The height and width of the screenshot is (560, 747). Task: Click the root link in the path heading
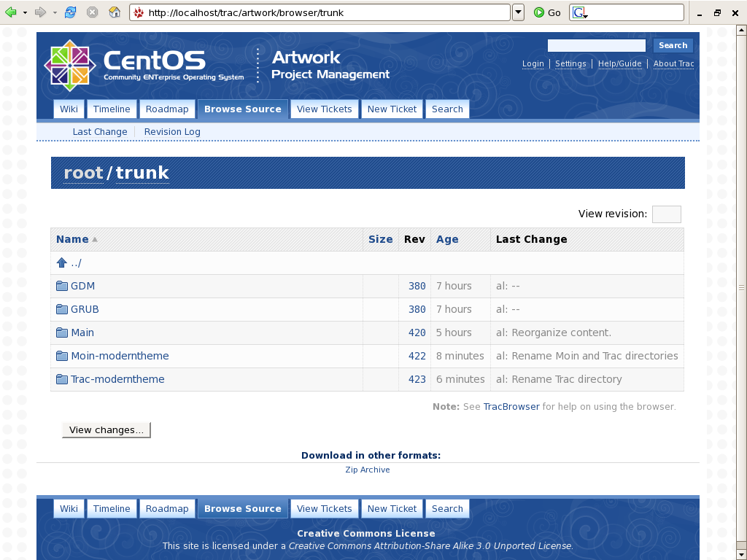tap(83, 173)
